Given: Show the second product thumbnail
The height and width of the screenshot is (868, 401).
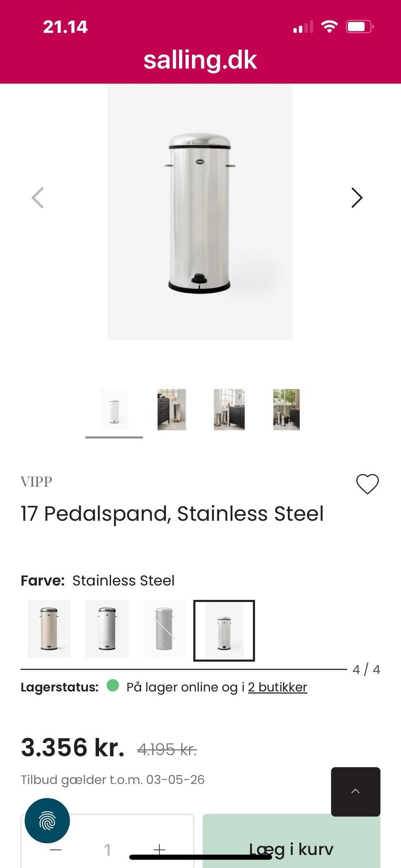Looking at the screenshot, I should [x=171, y=410].
